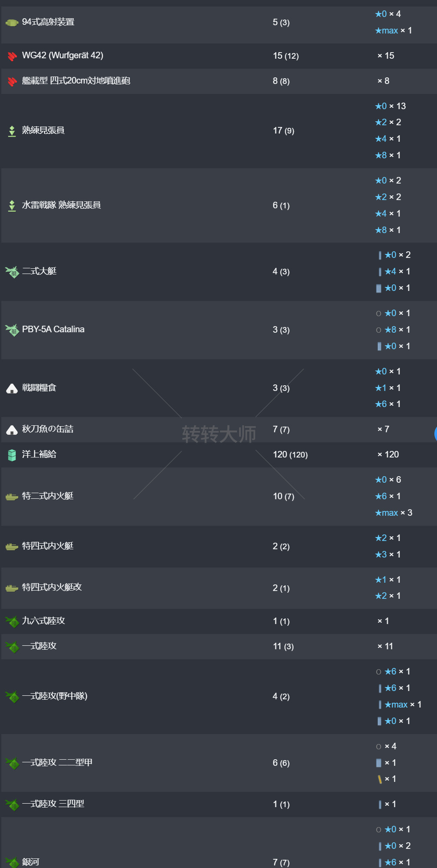Select the 特四式内火艇改 item name
Image resolution: width=437 pixels, height=868 pixels.
(x=52, y=588)
